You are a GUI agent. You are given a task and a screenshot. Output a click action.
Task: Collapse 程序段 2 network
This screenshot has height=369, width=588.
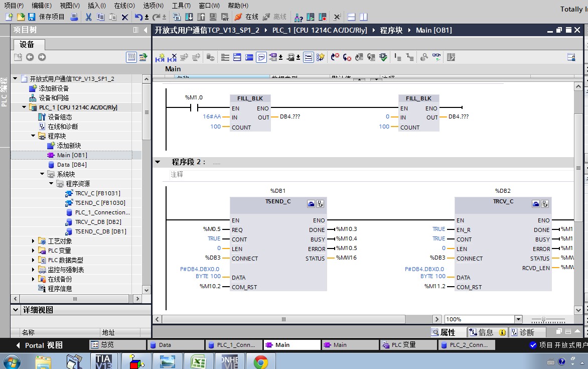158,162
